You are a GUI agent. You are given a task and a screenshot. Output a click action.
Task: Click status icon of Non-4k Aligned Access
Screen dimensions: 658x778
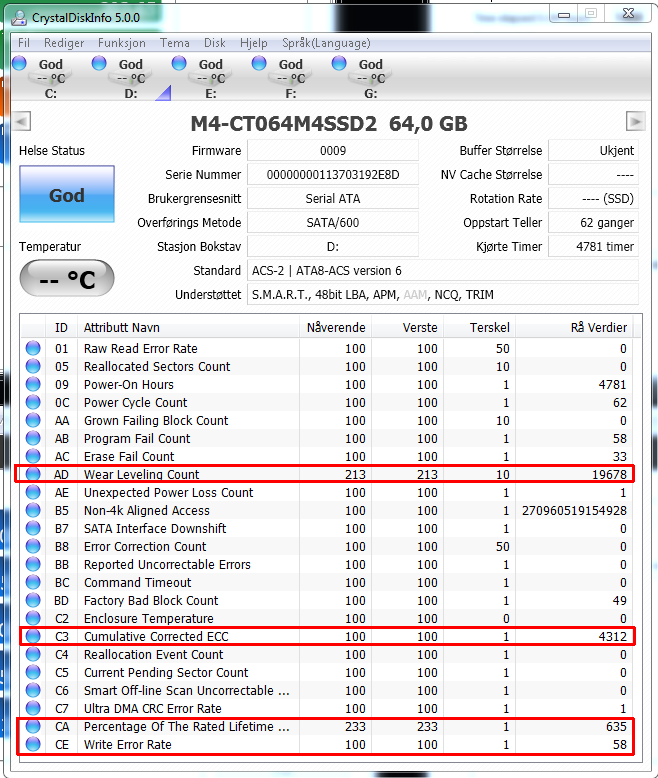(33, 511)
